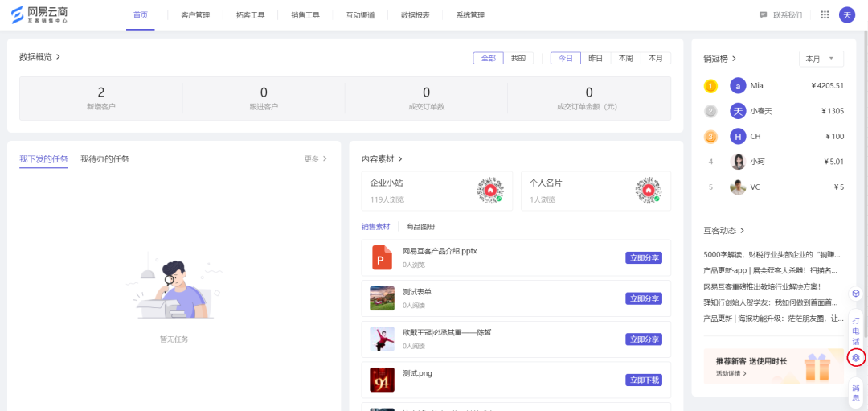
Task: Open the user avatar 天 menu
Action: point(847,15)
